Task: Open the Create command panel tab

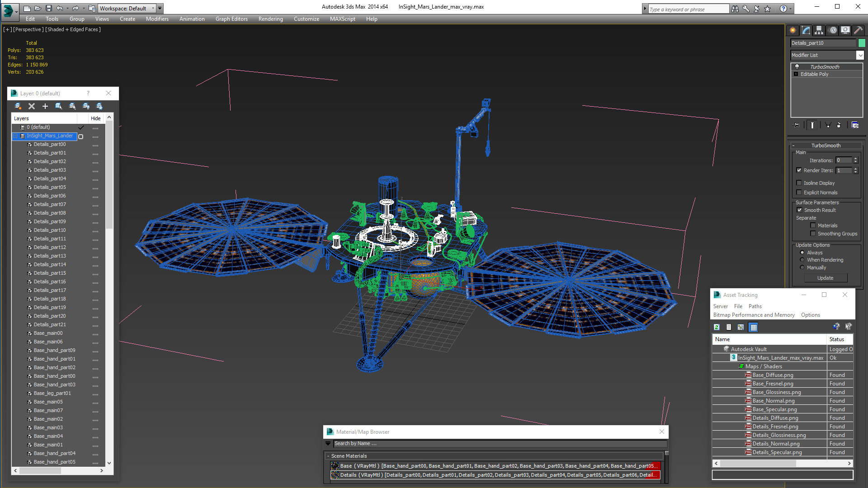Action: [793, 30]
